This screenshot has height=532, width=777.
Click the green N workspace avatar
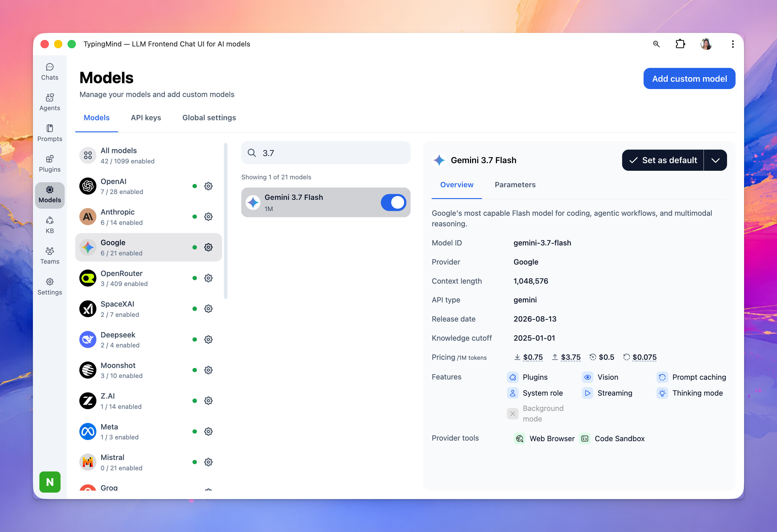[x=50, y=482]
